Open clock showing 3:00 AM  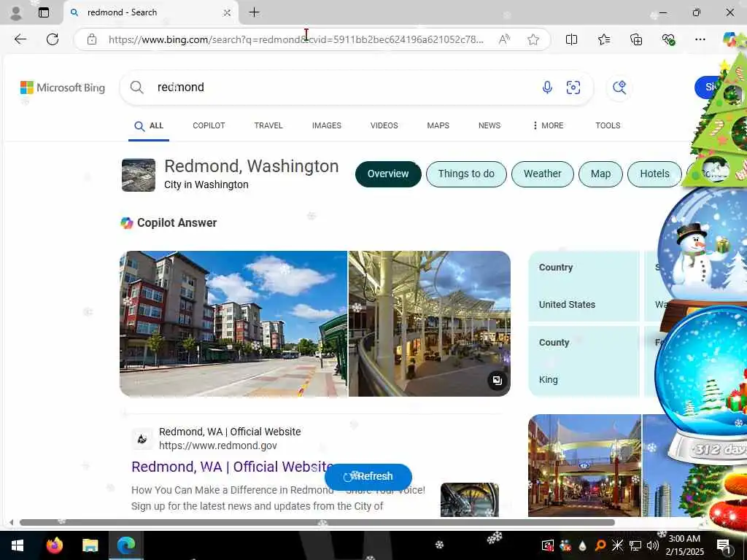[x=684, y=545]
